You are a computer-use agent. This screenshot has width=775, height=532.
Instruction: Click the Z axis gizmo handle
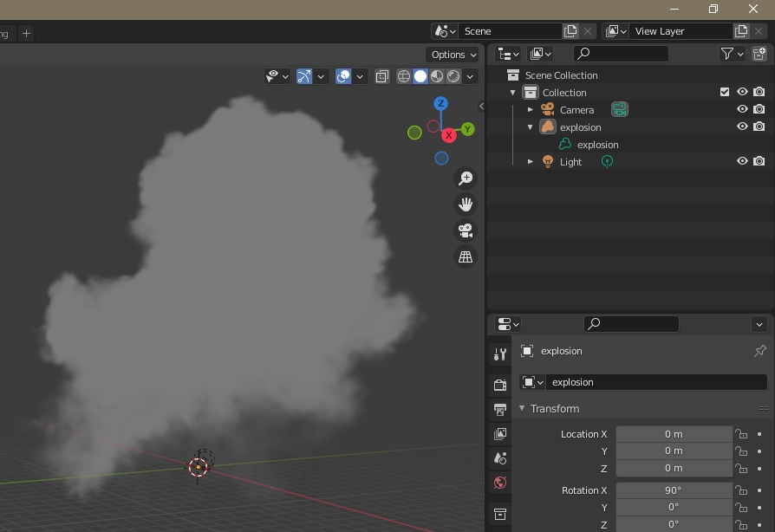coord(441,103)
